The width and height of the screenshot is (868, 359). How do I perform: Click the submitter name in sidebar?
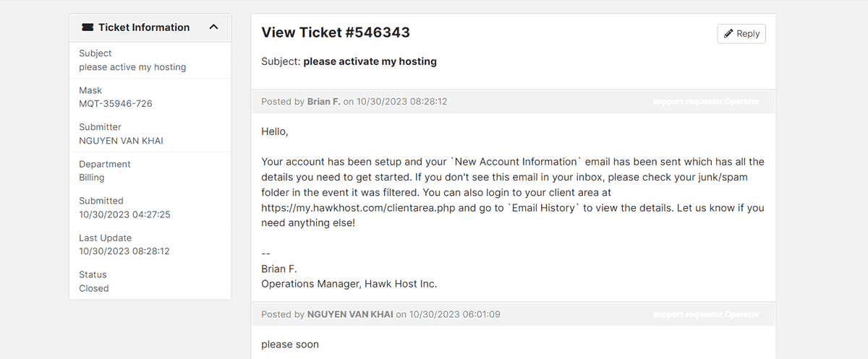[x=121, y=141]
